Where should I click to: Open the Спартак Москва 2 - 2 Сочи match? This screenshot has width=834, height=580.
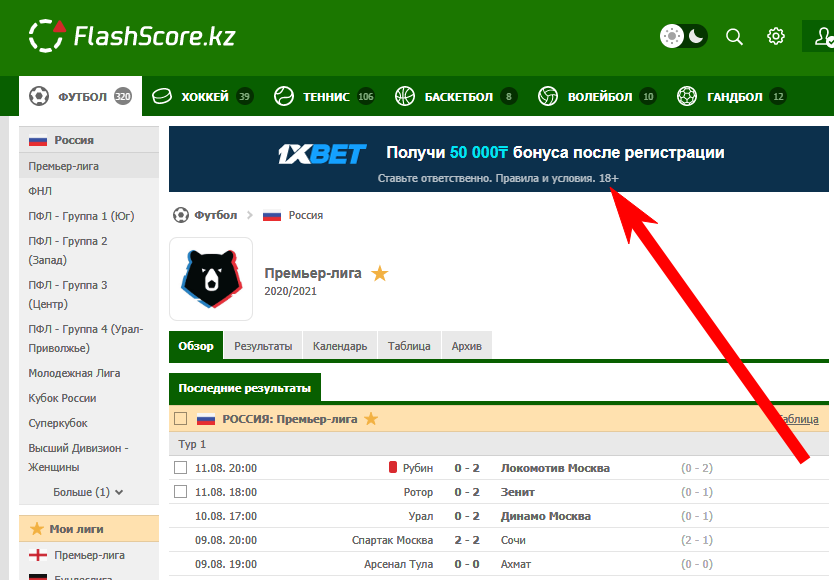[x=498, y=540]
